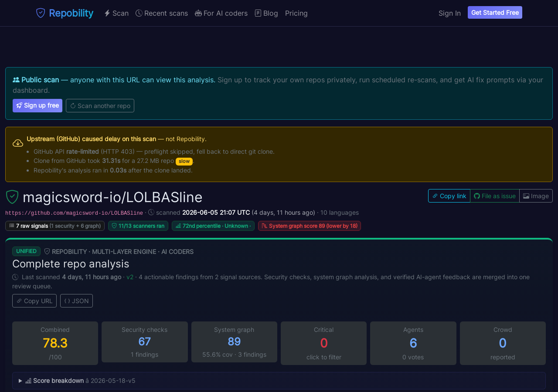This screenshot has width=558, height=392.
Task: Expand the Score breakdown section
Action: (279, 381)
